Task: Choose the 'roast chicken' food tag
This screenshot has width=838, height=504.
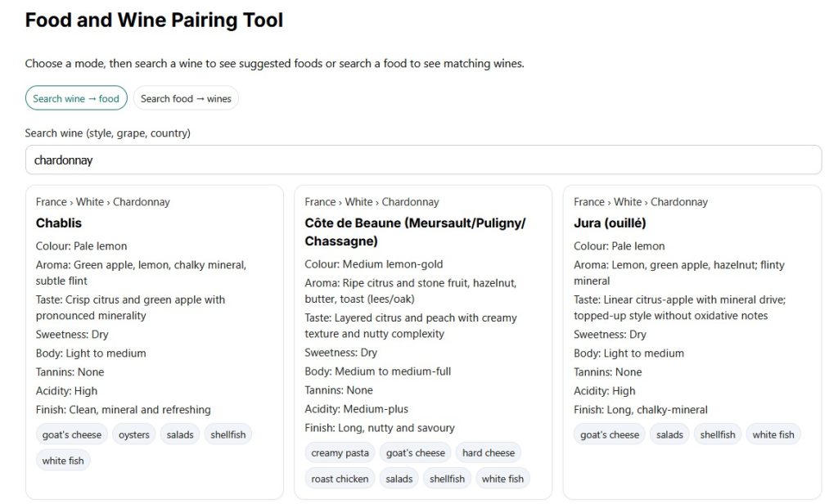Action: (x=340, y=479)
